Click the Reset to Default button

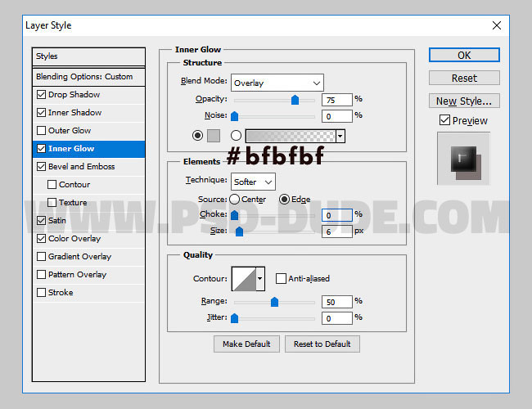[322, 344]
